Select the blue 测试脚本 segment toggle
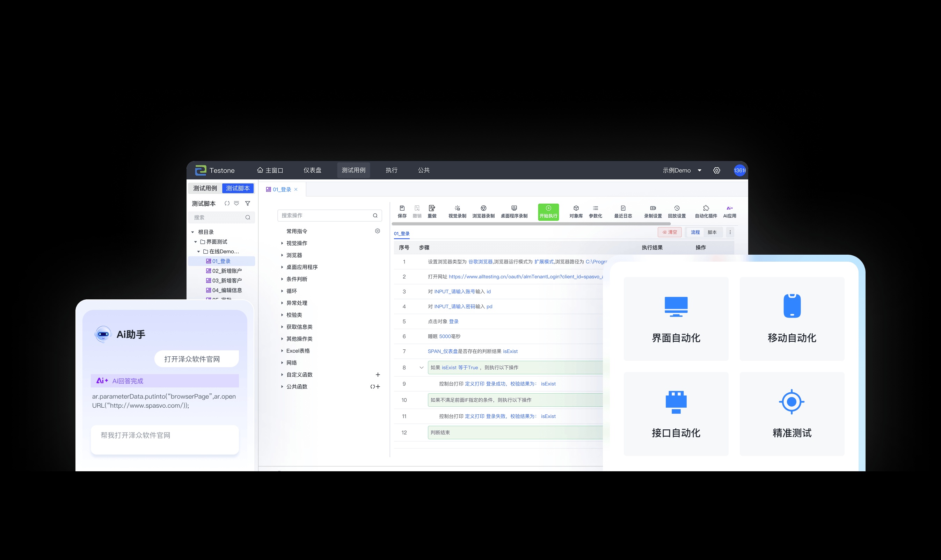Image resolution: width=941 pixels, height=560 pixels. click(238, 188)
